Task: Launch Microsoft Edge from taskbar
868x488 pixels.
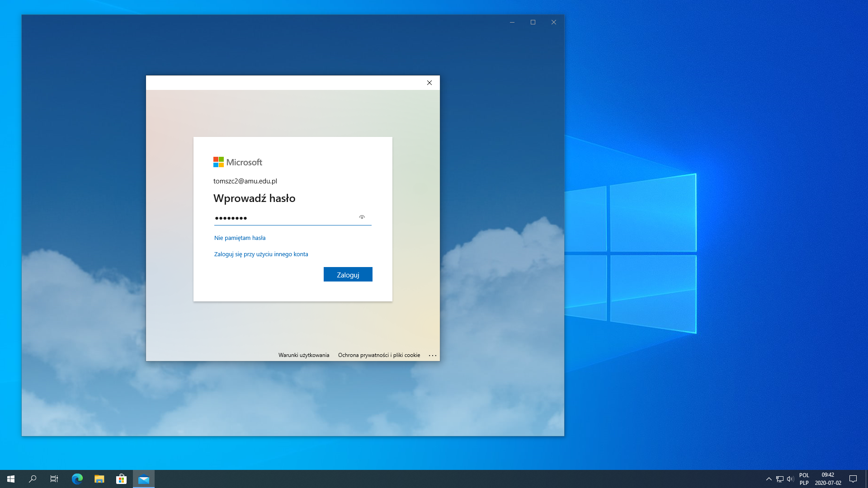Action: (77, 479)
